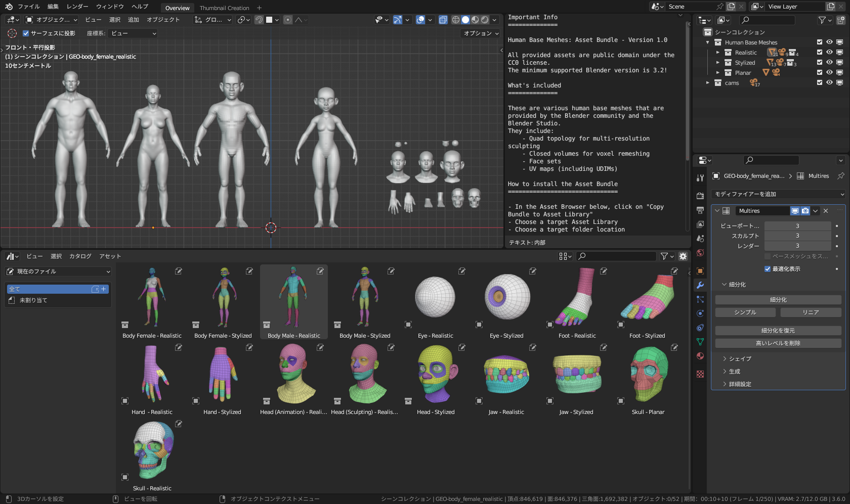850x504 pixels.
Task: Toggle the サーフェスに投影 checkbox
Action: [x=25, y=33]
